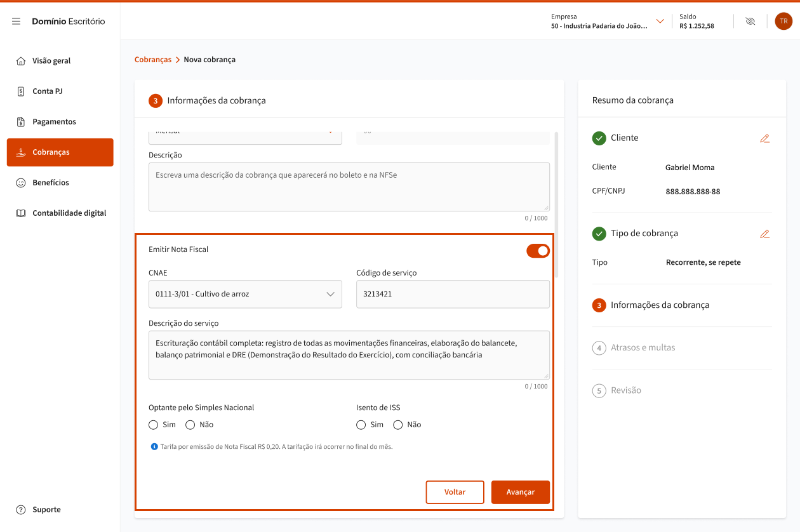The height and width of the screenshot is (532, 800).
Task: Disable the Emitir Nota Fiscal toggle
Action: tap(538, 251)
